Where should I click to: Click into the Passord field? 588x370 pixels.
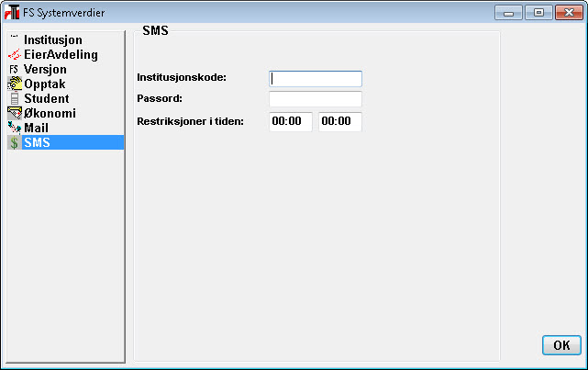pyautogui.click(x=316, y=99)
